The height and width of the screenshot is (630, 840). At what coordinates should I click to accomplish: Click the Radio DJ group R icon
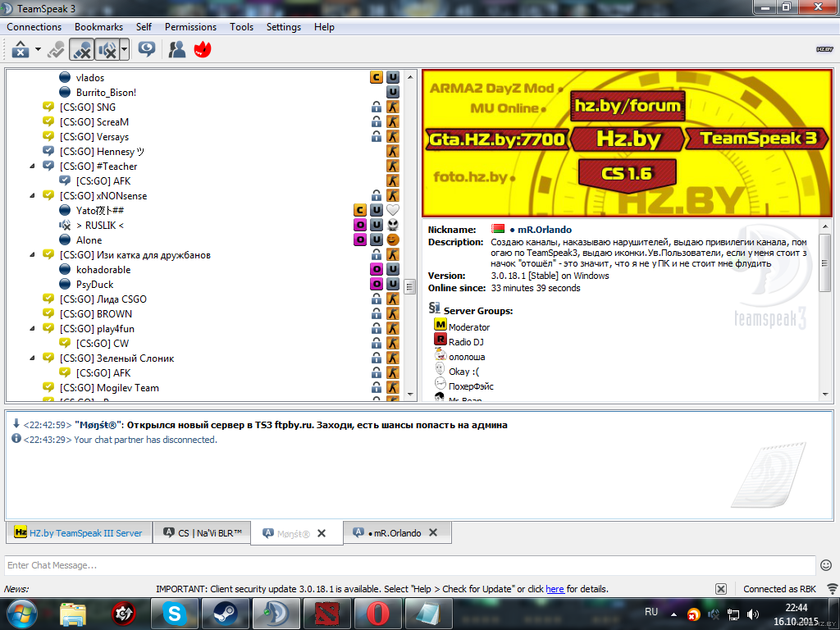point(440,339)
